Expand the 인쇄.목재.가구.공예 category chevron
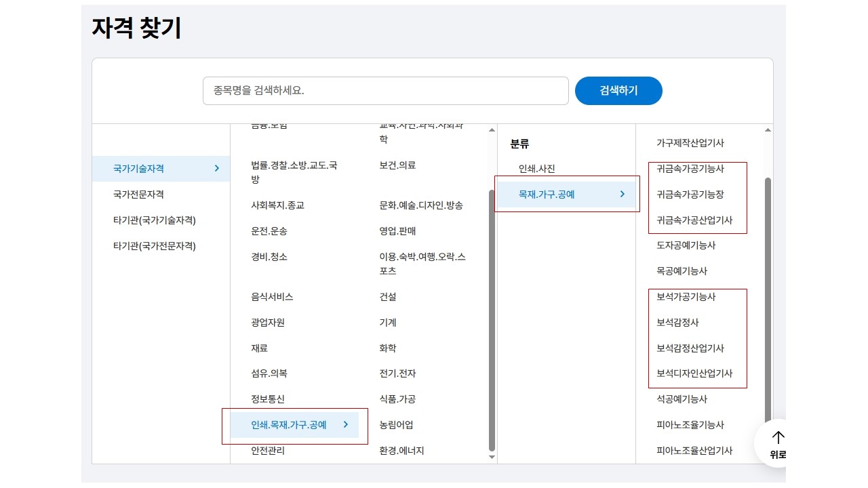The width and height of the screenshot is (868, 488). (x=345, y=425)
